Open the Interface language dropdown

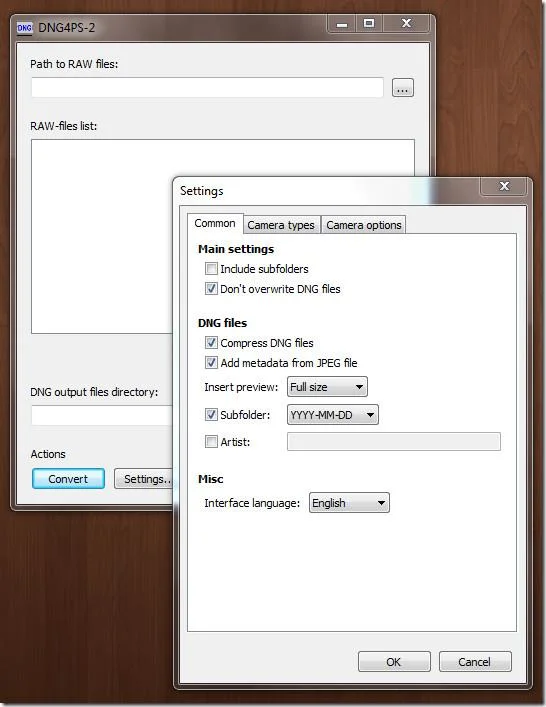pyautogui.click(x=349, y=503)
